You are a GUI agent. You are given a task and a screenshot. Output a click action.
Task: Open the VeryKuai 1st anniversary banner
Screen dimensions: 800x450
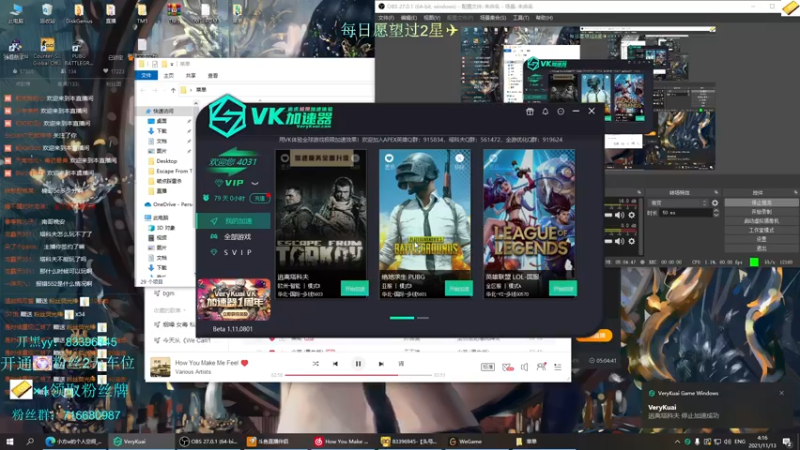(x=234, y=300)
